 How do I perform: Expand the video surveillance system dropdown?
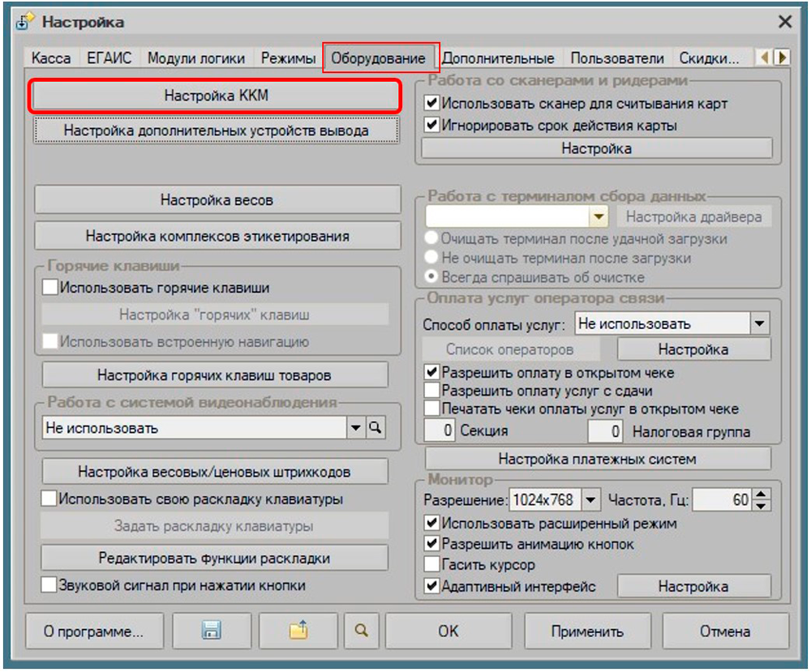pos(355,428)
